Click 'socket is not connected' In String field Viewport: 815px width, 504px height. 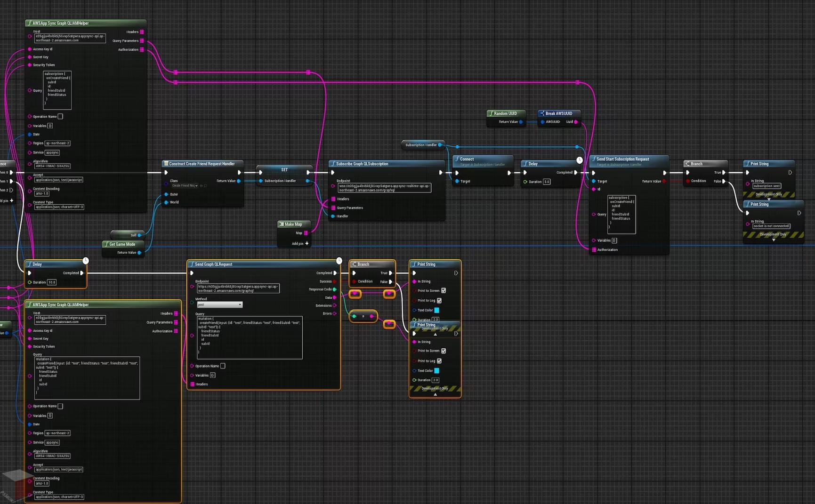click(771, 226)
